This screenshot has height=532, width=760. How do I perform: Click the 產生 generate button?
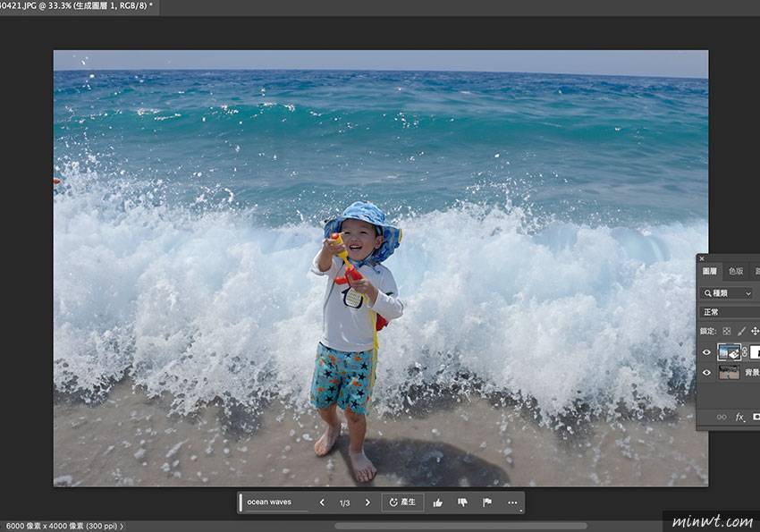(x=402, y=502)
